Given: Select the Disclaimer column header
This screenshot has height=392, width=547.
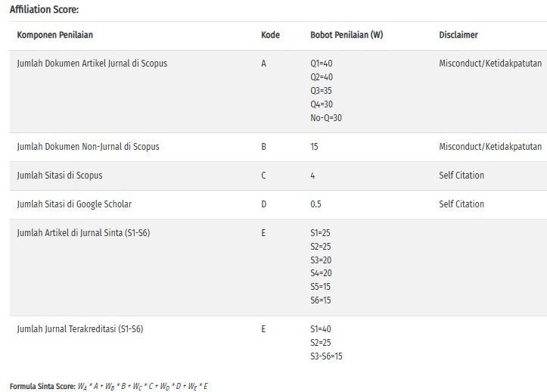Looking at the screenshot, I should coord(458,35).
